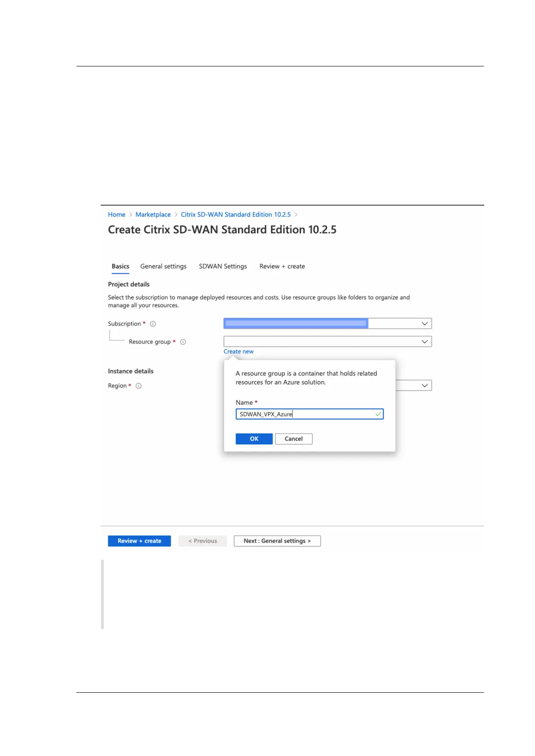
Task: Click the blue Review + create button
Action: (139, 541)
